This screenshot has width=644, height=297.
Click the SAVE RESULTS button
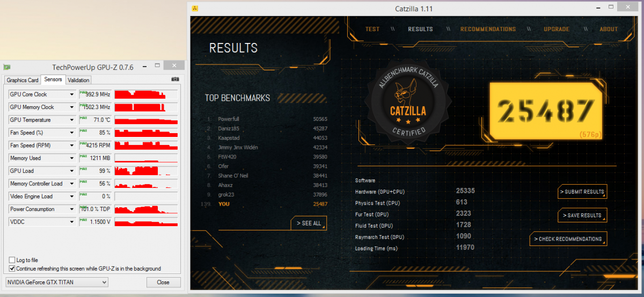click(582, 215)
